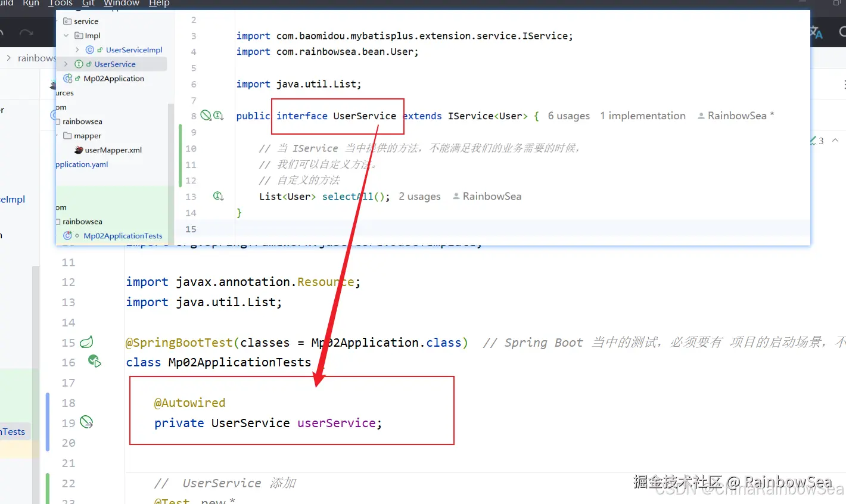This screenshot has width=846, height=504.
Task: Click the run test gutter icon on line 16
Action: click(94, 361)
